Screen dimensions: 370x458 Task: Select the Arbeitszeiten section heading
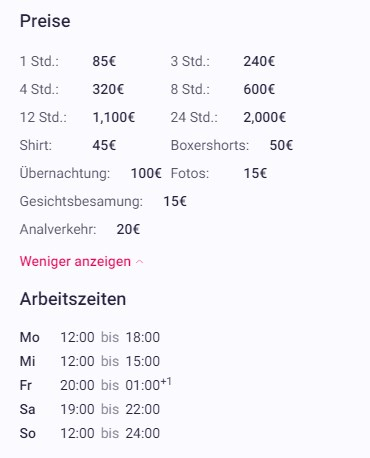coord(73,299)
